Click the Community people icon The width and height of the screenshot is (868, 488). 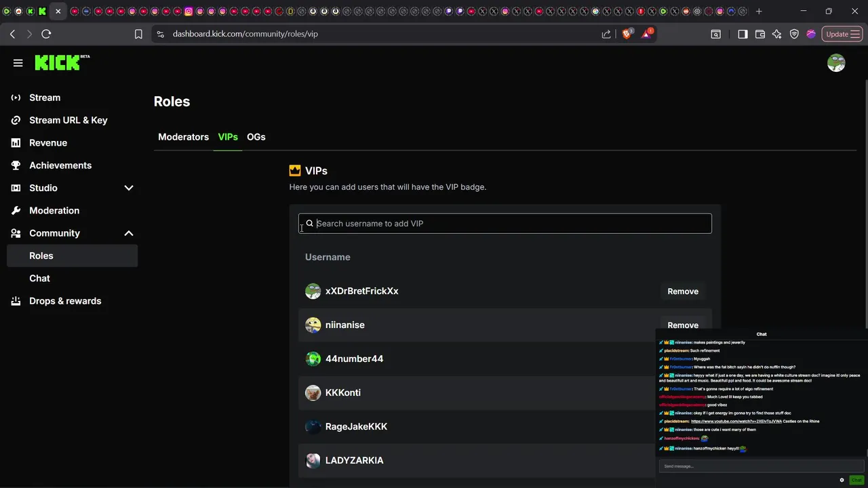point(16,233)
